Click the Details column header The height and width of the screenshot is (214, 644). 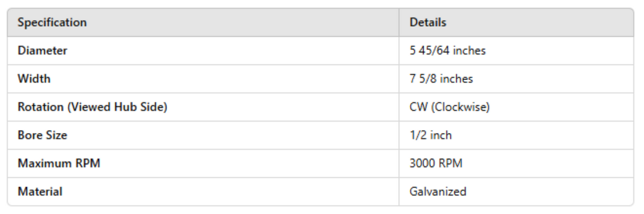pyautogui.click(x=428, y=23)
